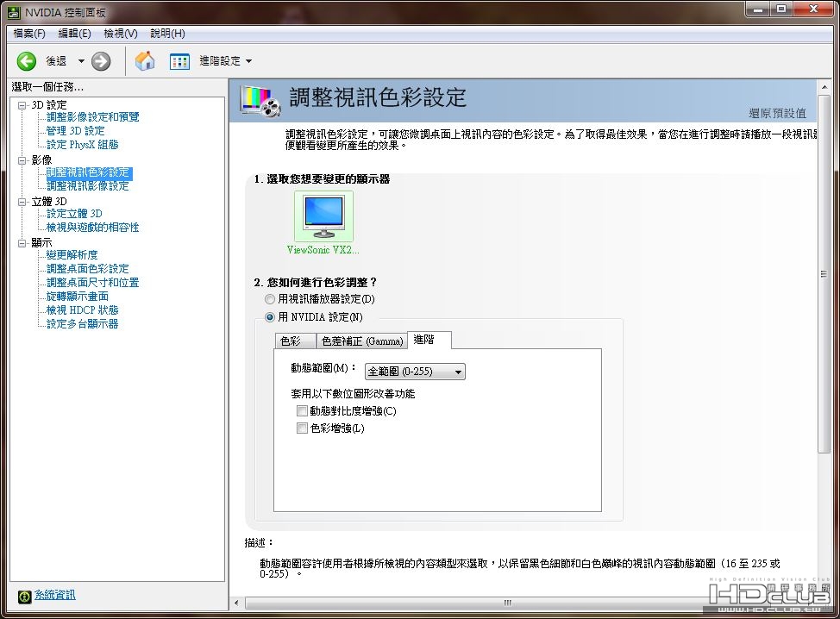Click the system information icon beside 系統資訊
This screenshot has height=619, width=840.
[x=25, y=597]
